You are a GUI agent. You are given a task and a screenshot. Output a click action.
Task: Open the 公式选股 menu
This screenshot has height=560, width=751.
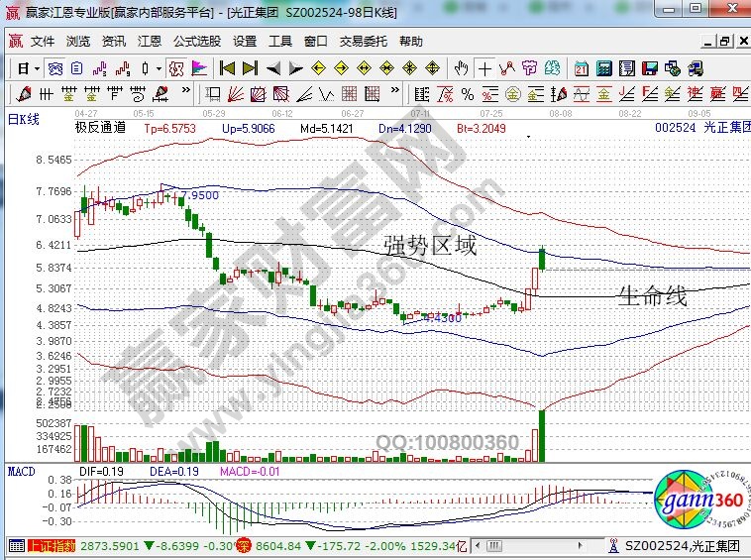pos(197,42)
